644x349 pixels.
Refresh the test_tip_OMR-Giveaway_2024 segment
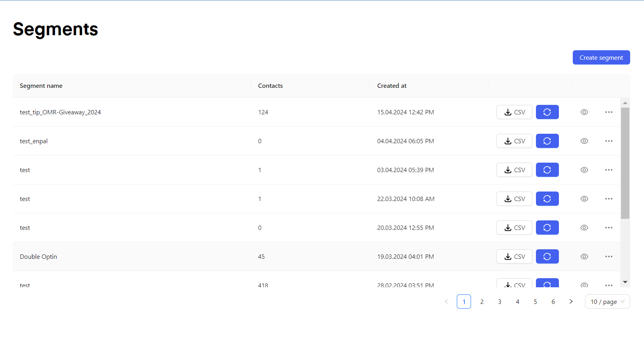coord(547,112)
